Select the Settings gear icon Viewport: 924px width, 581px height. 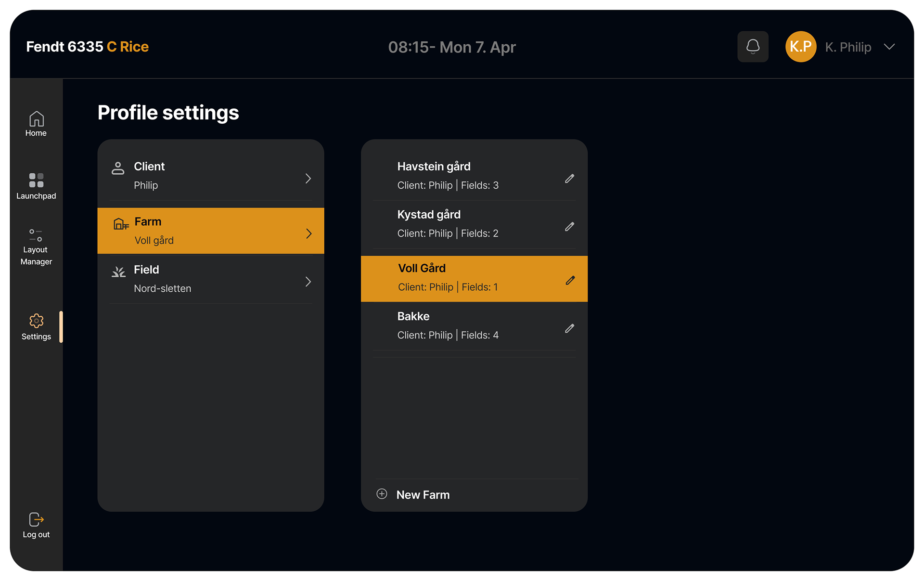(x=36, y=321)
